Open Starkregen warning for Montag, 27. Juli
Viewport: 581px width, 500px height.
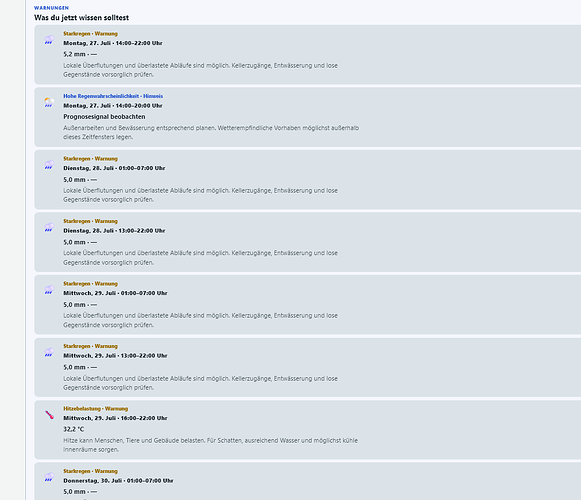pyautogui.click(x=308, y=55)
